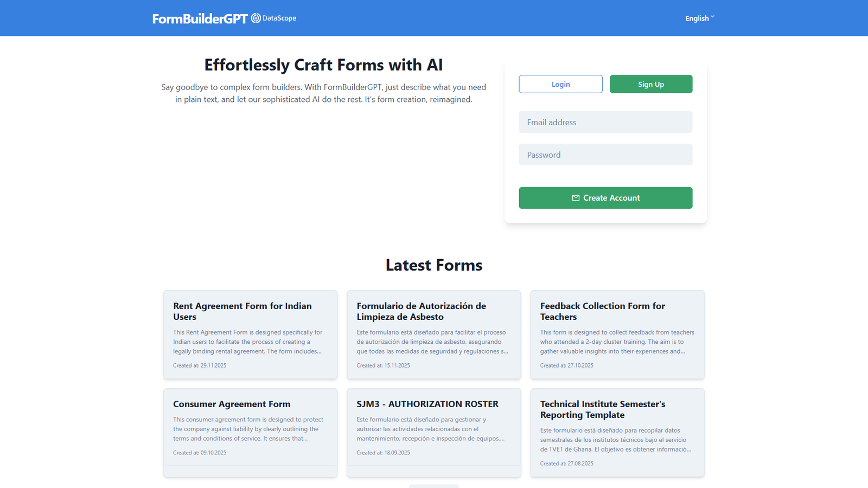Open the English language dropdown
The height and width of the screenshot is (488, 868).
[699, 18]
